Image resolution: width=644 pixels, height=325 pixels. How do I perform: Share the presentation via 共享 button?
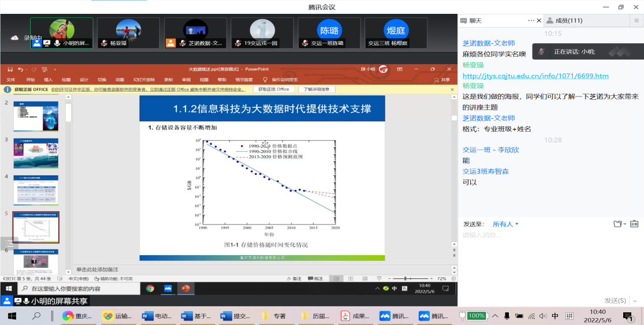442,80
